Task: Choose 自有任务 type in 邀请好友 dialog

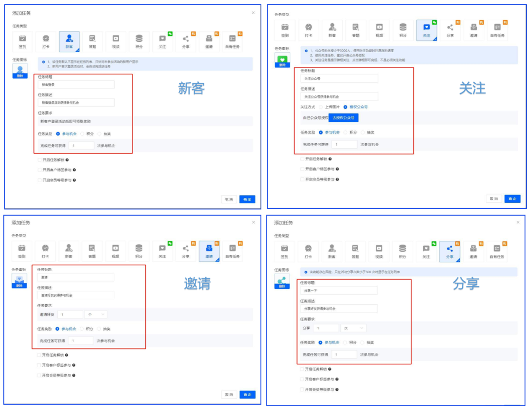Action: click(x=233, y=251)
